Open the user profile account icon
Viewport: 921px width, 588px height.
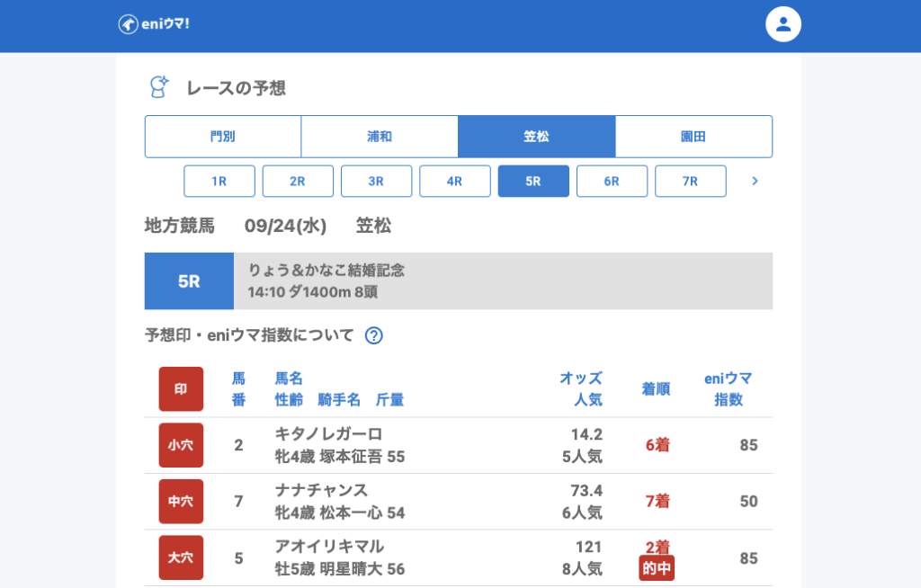(x=782, y=24)
